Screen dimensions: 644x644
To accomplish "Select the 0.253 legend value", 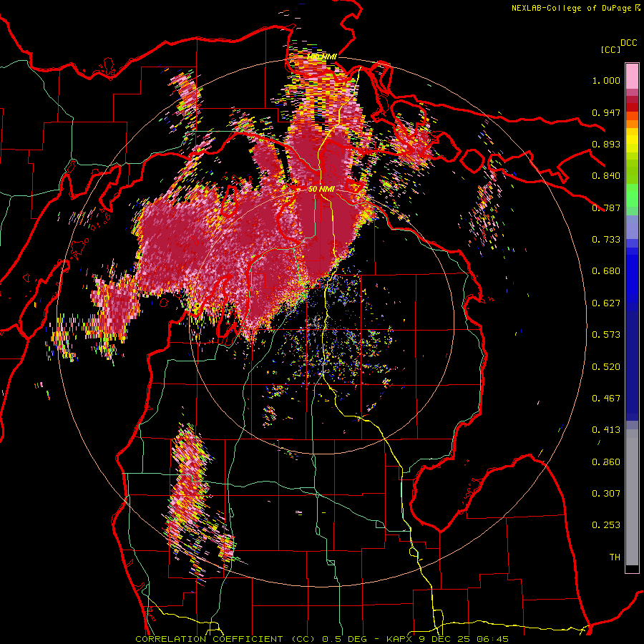I will (x=606, y=525).
